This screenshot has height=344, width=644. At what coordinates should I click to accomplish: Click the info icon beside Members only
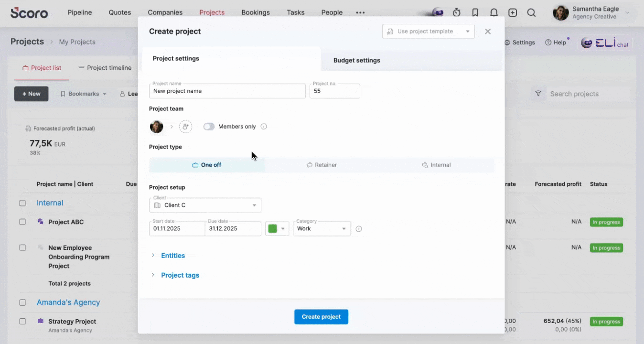264,127
